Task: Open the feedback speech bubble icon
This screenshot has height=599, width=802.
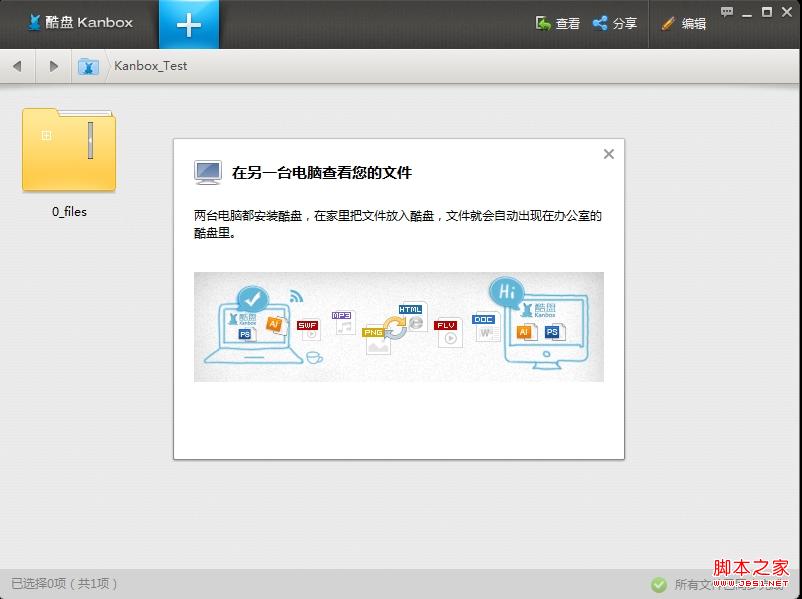Action: coord(726,11)
